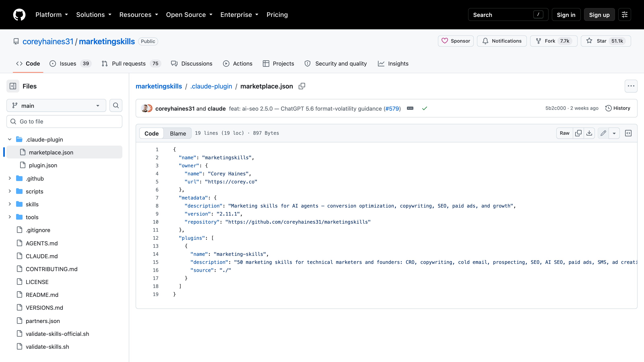The width and height of the screenshot is (644, 362).
Task: Open edit options dropdown arrow
Action: point(614,133)
